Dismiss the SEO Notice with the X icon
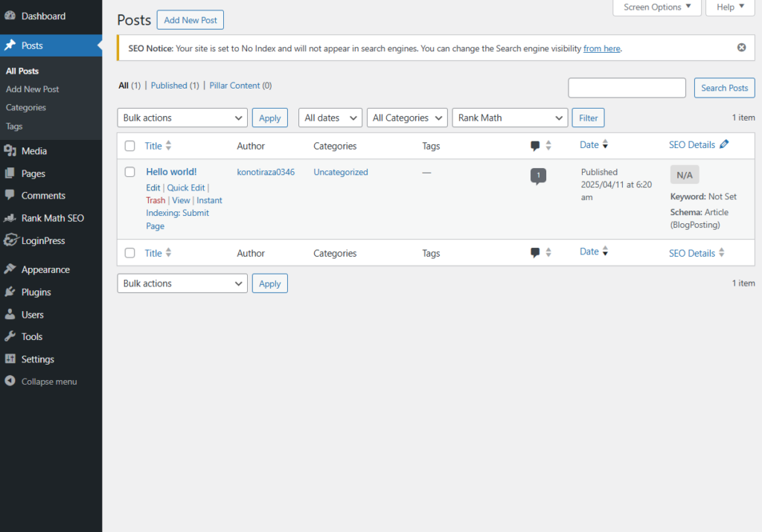 (x=741, y=48)
